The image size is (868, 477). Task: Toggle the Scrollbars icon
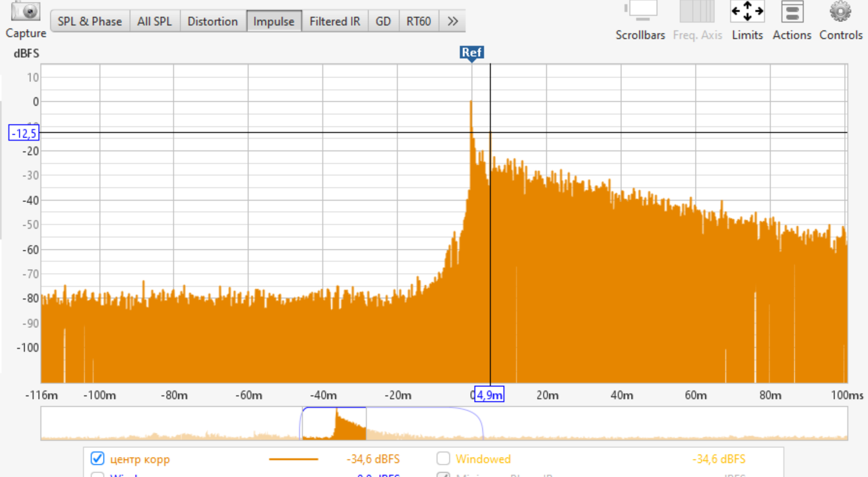tap(641, 11)
